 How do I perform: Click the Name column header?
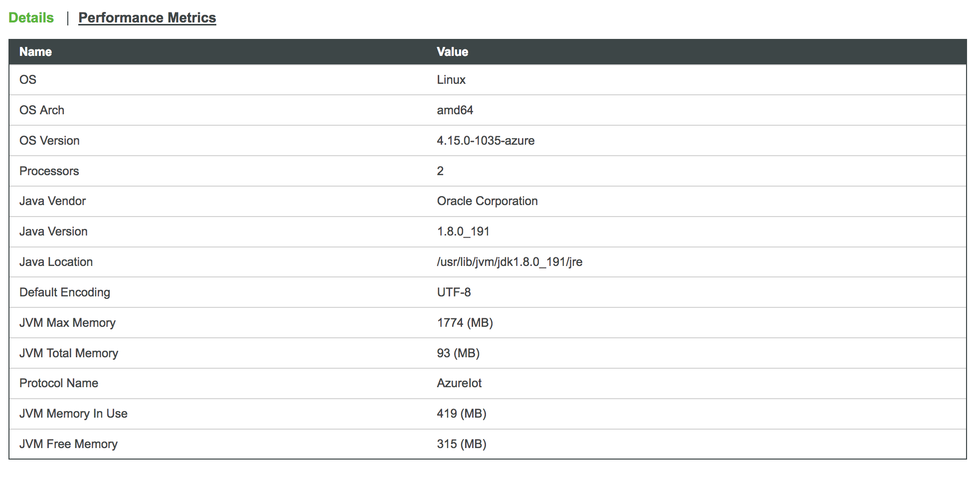coord(35,51)
